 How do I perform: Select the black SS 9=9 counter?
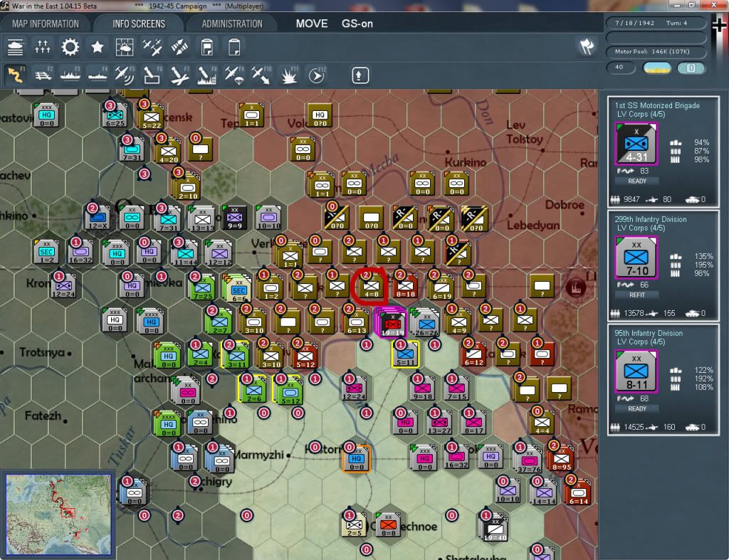[x=235, y=218]
